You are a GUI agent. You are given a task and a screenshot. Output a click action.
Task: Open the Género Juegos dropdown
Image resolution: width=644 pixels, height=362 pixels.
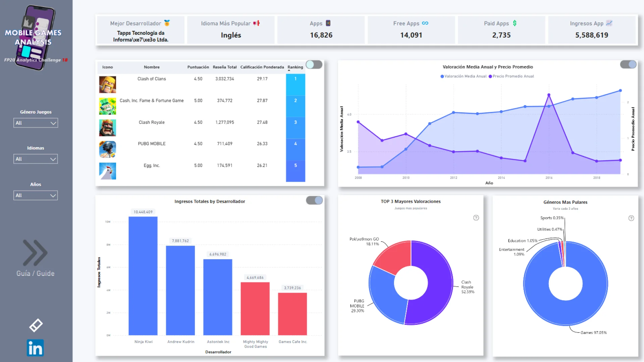point(36,123)
